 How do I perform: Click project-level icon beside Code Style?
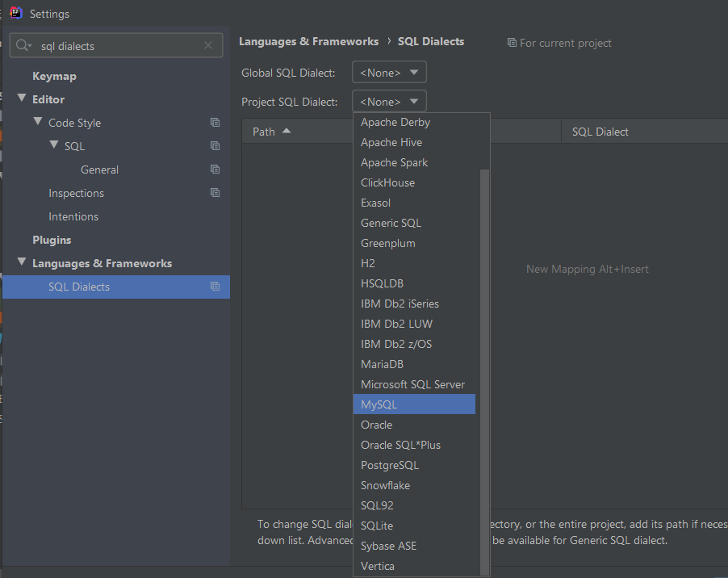[x=215, y=123]
